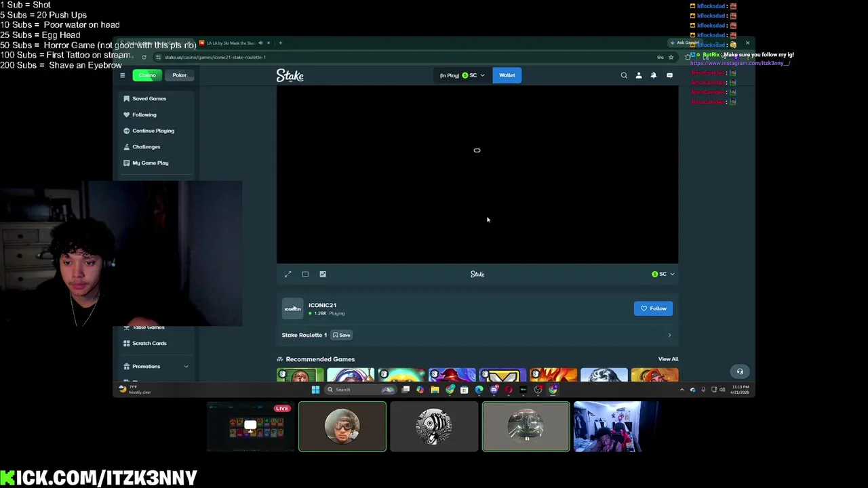Click the Stake logo below the game
Viewport: 868px width, 488px height.
click(x=477, y=274)
